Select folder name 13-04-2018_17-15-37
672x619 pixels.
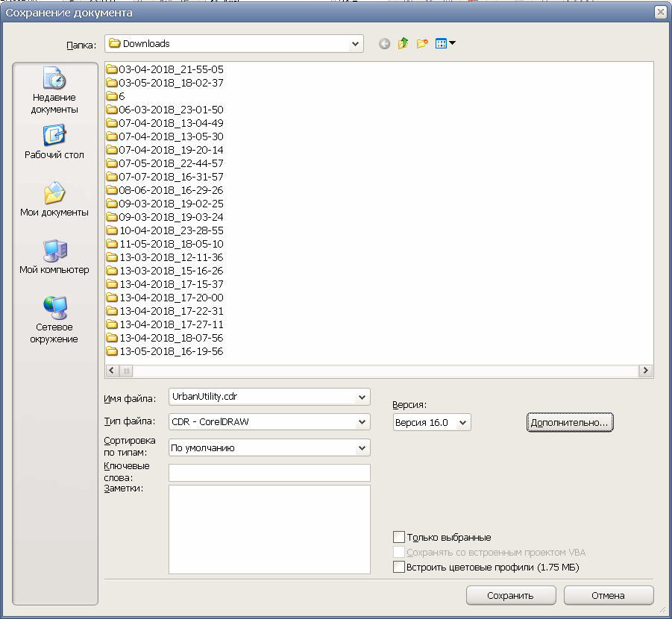[172, 284]
